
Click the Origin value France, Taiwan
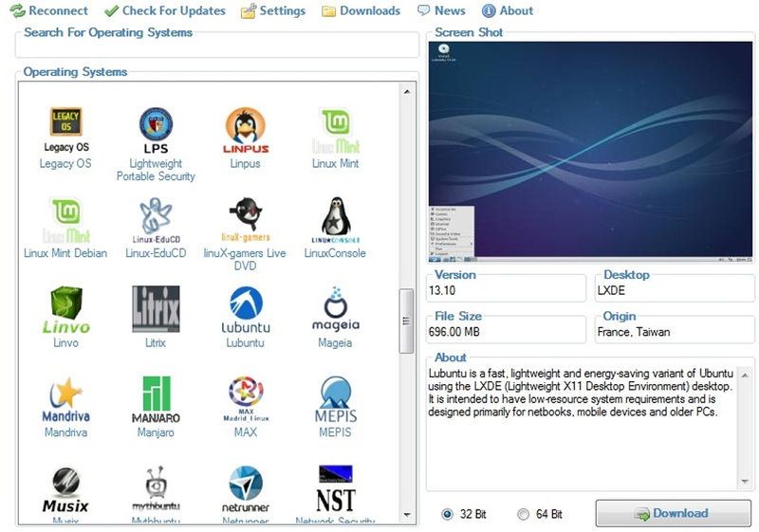pos(634,332)
